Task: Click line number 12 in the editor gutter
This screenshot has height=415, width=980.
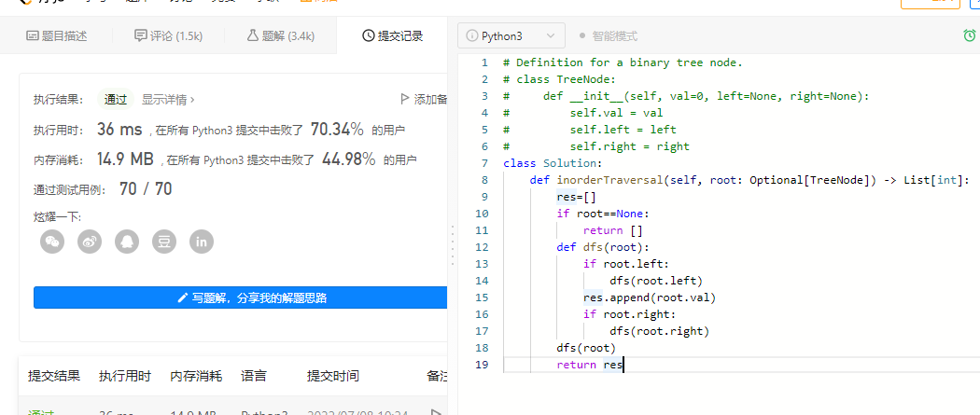Action: (482, 247)
